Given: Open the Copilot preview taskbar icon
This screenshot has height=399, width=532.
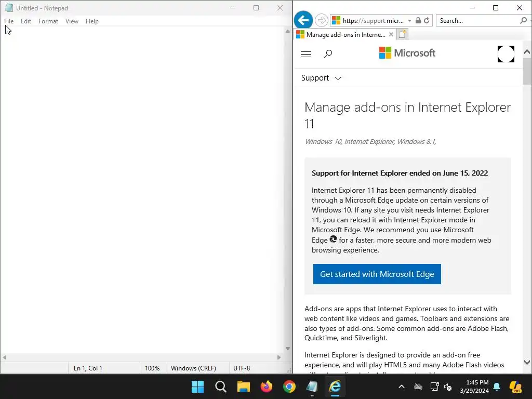Looking at the screenshot, I should [515, 387].
